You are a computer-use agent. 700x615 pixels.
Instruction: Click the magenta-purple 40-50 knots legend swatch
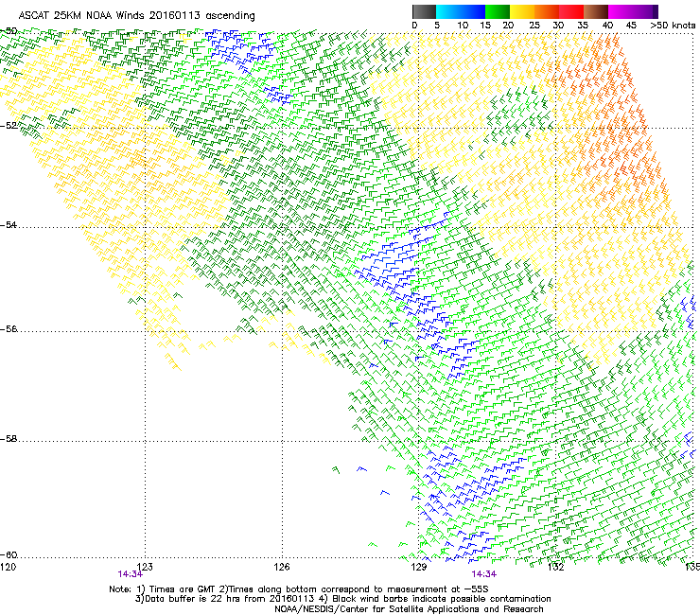[x=633, y=11]
